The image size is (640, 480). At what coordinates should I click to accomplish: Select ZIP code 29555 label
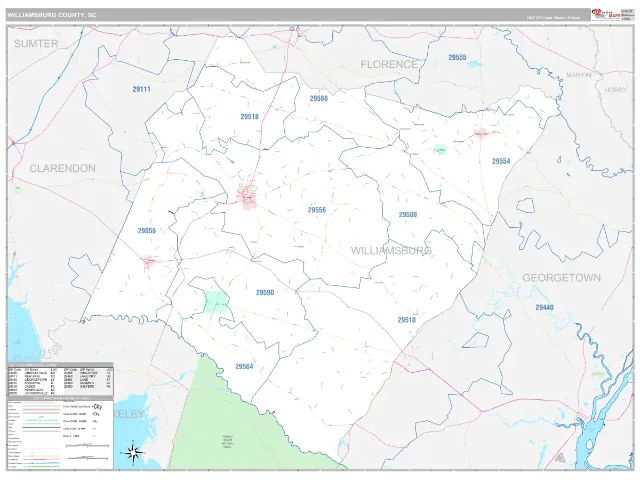(457, 58)
